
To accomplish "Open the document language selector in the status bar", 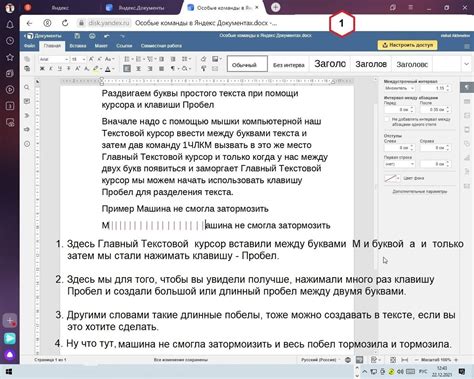I will click(x=320, y=360).
